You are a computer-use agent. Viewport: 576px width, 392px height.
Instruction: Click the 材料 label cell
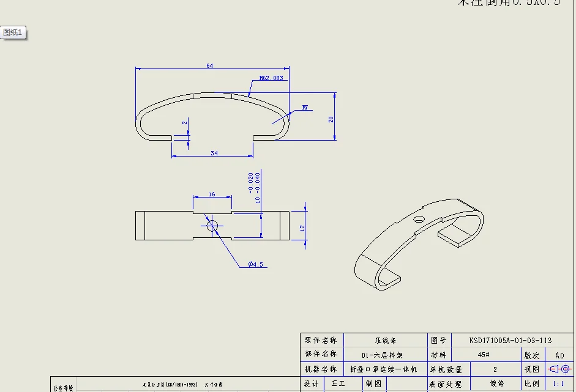(439, 355)
